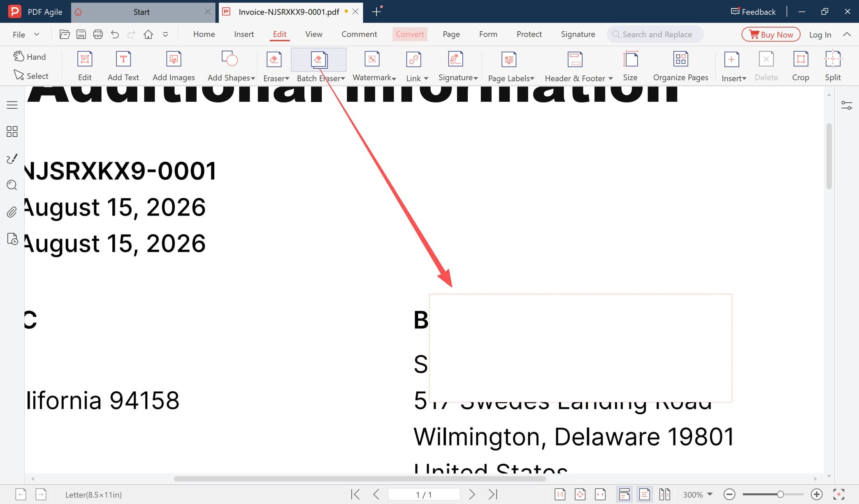Activate the Select tool

31,76
